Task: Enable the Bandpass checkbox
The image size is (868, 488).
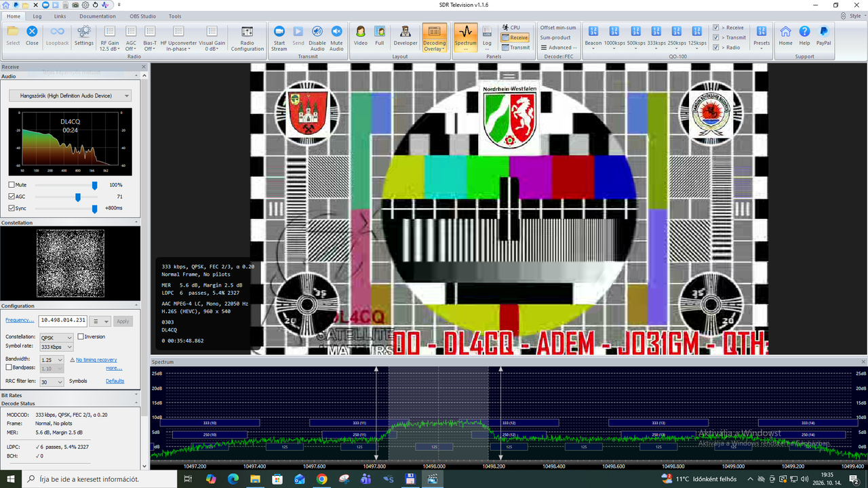Action: [x=9, y=367]
